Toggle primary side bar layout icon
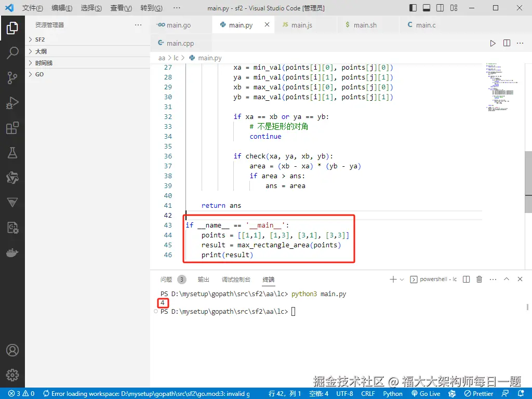532x399 pixels. click(413, 8)
